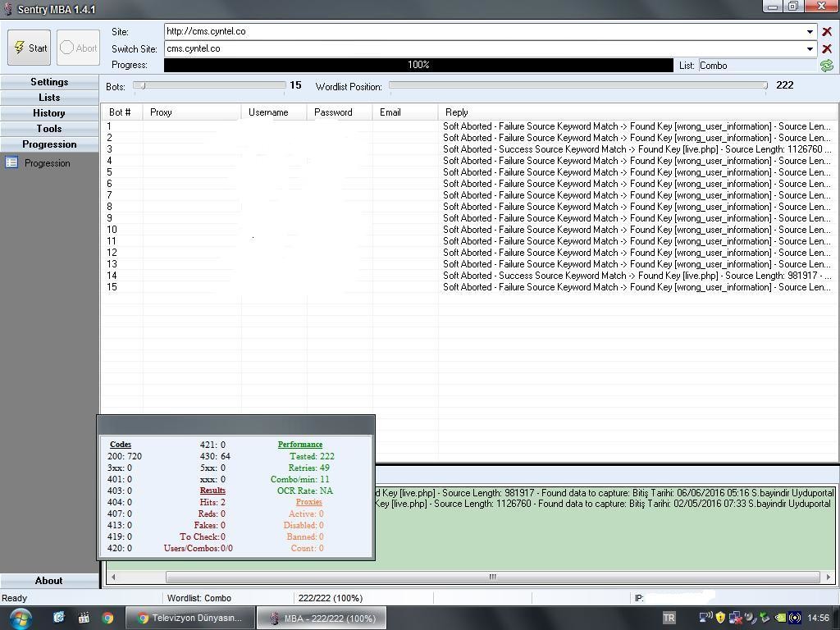Click the Bots slider handle
The height and width of the screenshot is (630, 840).
pyautogui.click(x=142, y=85)
